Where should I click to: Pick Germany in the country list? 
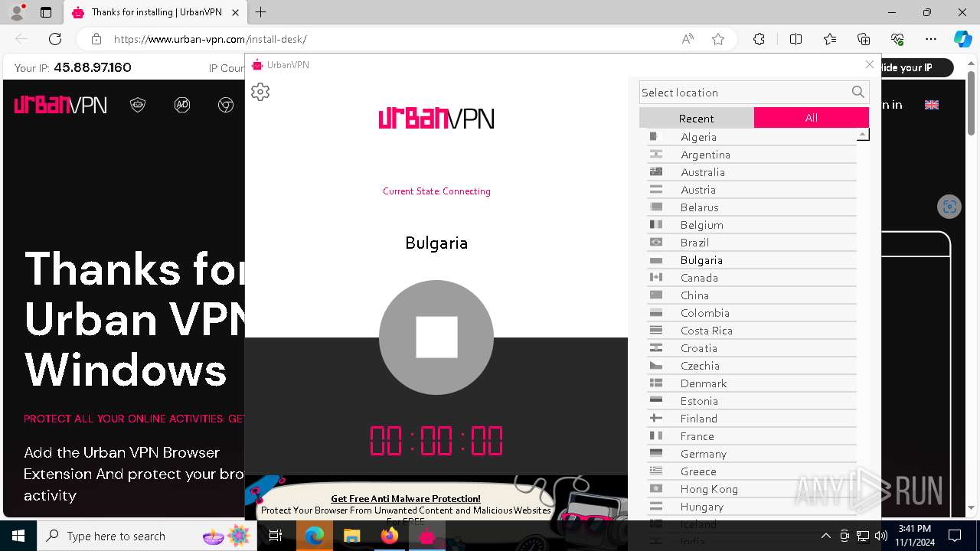752,454
